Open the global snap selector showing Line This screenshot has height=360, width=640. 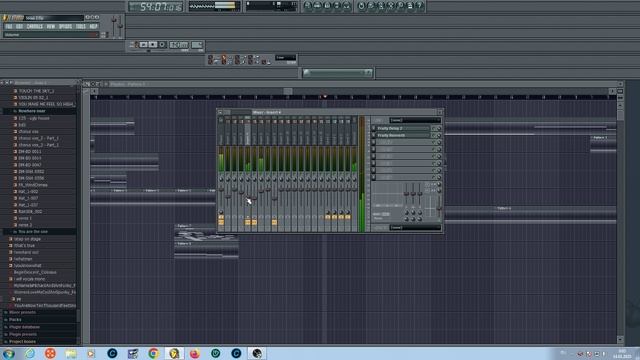(x=285, y=58)
